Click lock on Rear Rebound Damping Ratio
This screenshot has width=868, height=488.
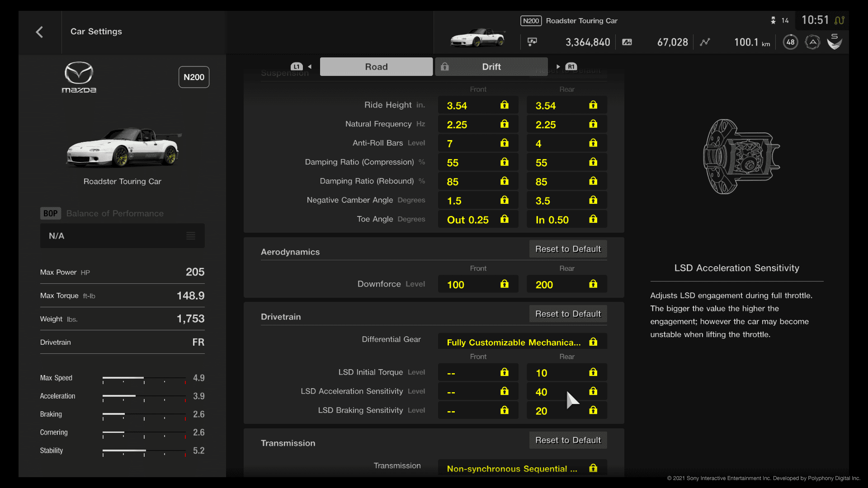point(593,181)
